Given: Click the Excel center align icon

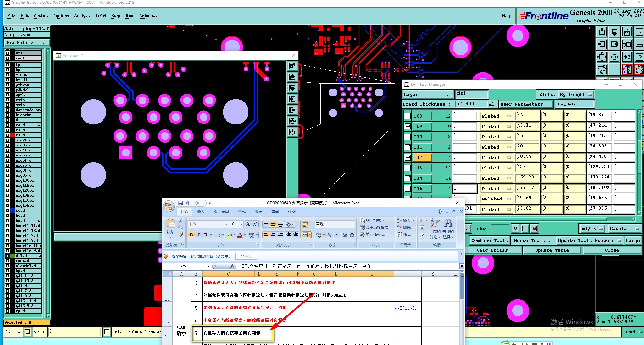Looking at the screenshot, I should coord(273,235).
